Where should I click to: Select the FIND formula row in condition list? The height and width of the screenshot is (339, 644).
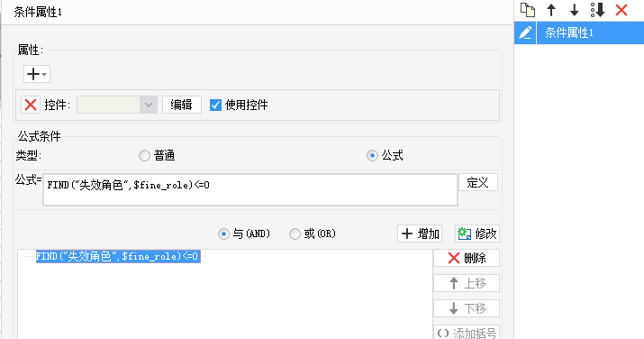(x=118, y=257)
